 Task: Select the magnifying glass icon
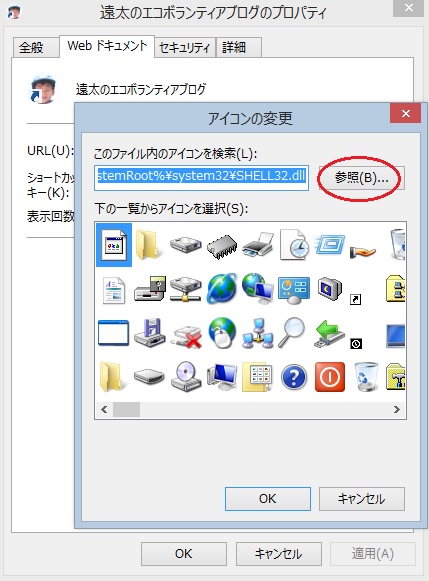(x=293, y=332)
